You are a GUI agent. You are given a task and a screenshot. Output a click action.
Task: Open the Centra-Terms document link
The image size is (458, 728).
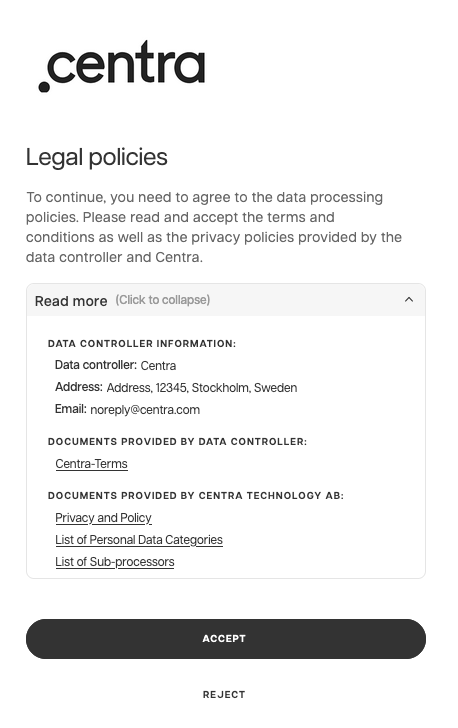(91, 464)
